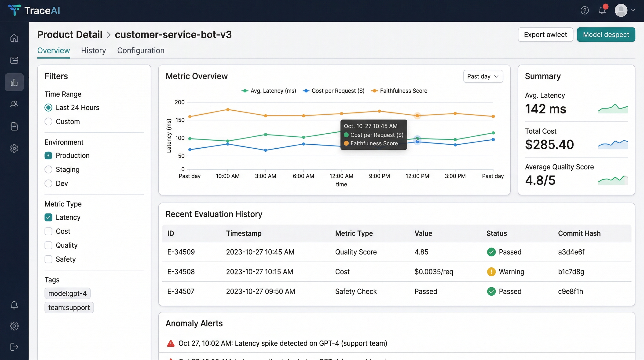Open notifications via the bell icon
This screenshot has height=360, width=644.
(x=602, y=10)
